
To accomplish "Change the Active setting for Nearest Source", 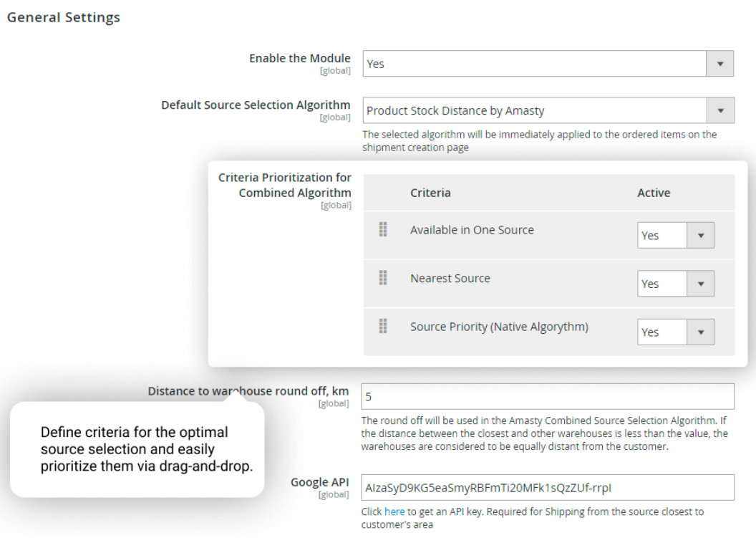I will (675, 284).
